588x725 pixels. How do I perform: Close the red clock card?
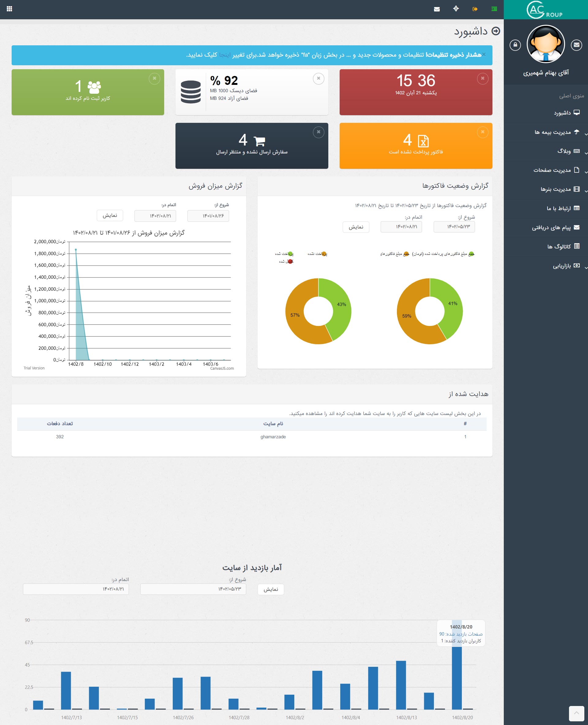(x=483, y=78)
